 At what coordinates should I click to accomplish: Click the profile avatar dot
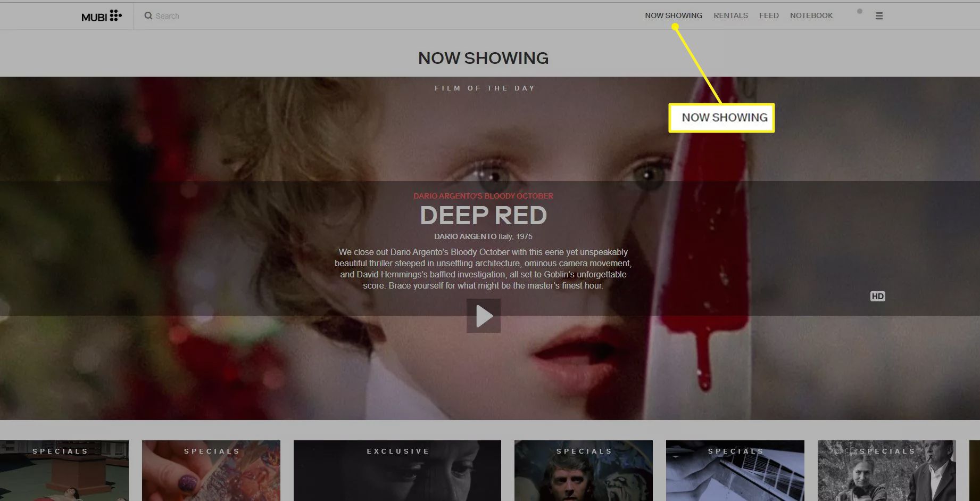click(x=860, y=11)
